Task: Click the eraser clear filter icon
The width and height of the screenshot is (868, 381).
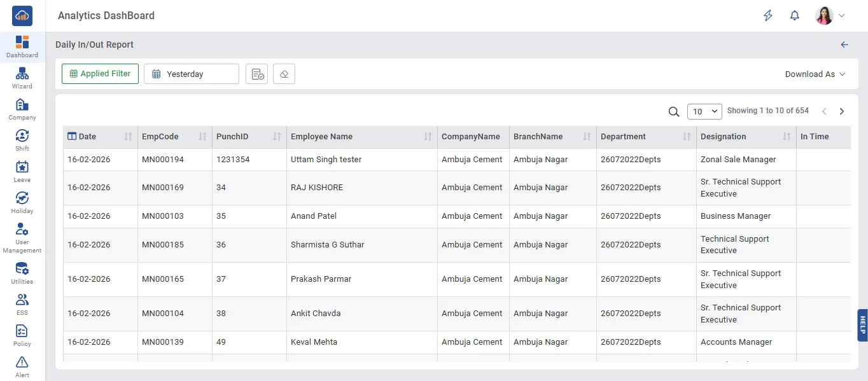Action: [284, 74]
